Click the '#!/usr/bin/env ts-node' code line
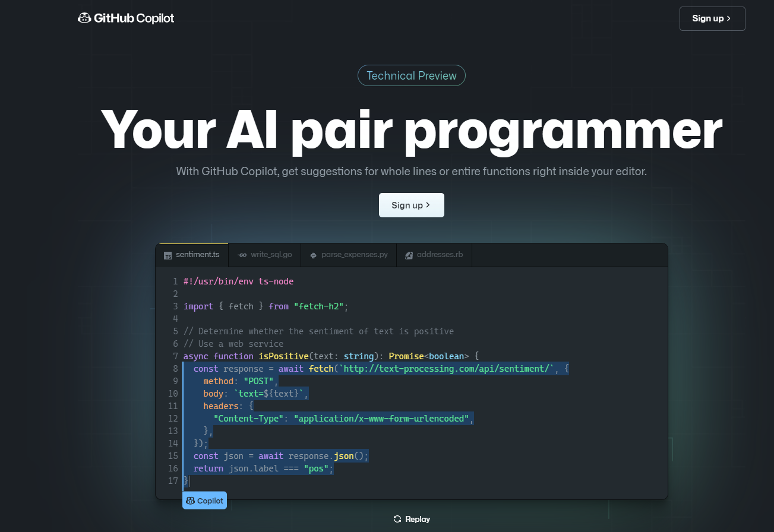 [238, 281]
